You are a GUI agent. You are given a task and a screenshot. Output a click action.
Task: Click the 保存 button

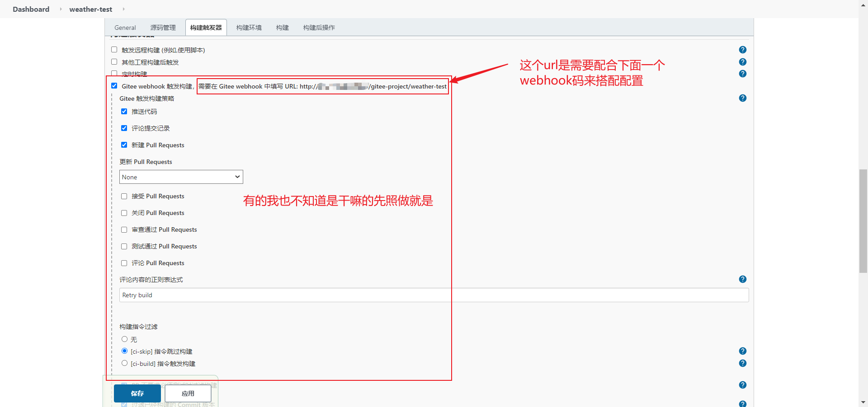tap(137, 393)
